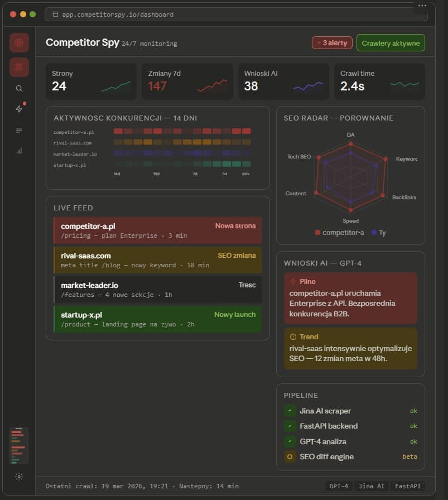Open the dashboard grid icon in the sidebar

tap(18, 66)
